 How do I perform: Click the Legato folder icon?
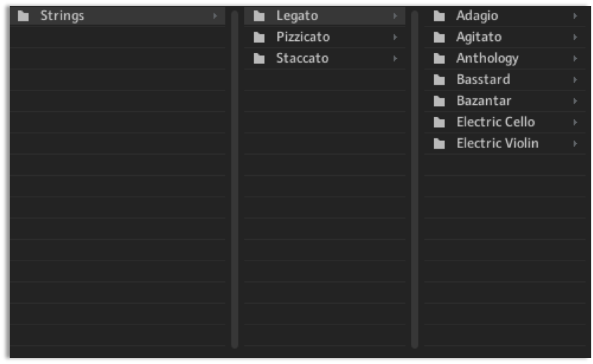pyautogui.click(x=259, y=16)
